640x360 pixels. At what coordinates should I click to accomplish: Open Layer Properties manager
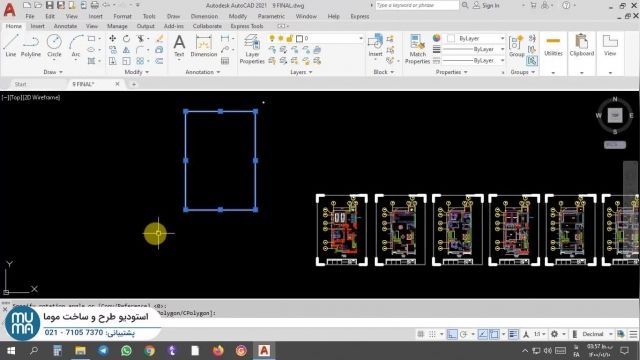tap(252, 49)
